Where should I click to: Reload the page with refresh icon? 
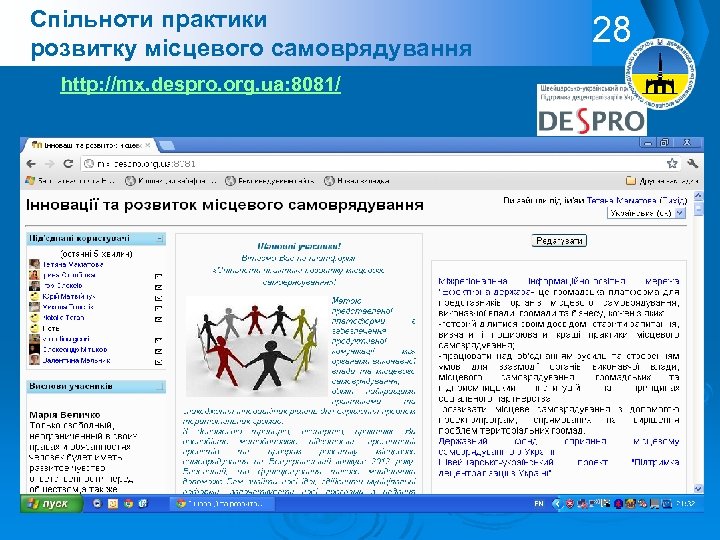point(68,163)
